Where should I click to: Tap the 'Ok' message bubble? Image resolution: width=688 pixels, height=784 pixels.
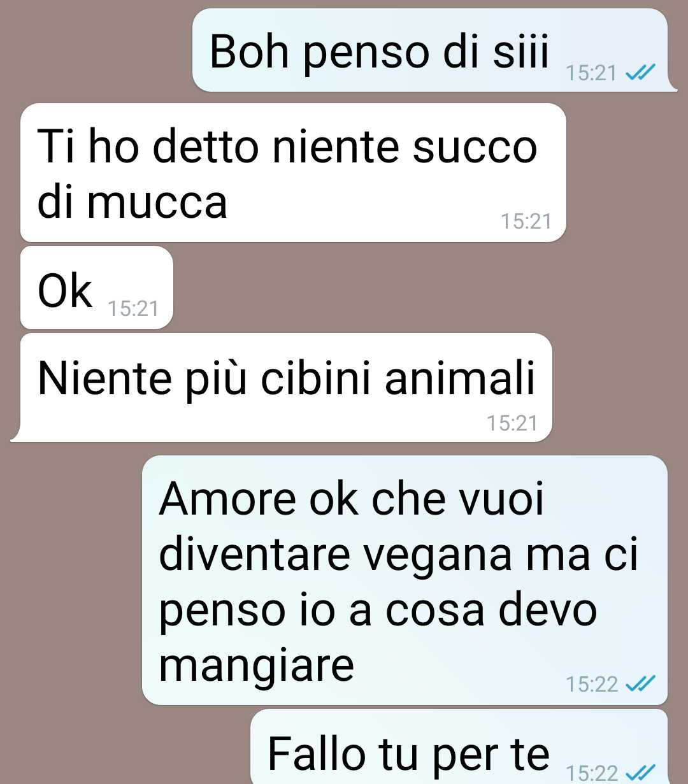[97, 287]
